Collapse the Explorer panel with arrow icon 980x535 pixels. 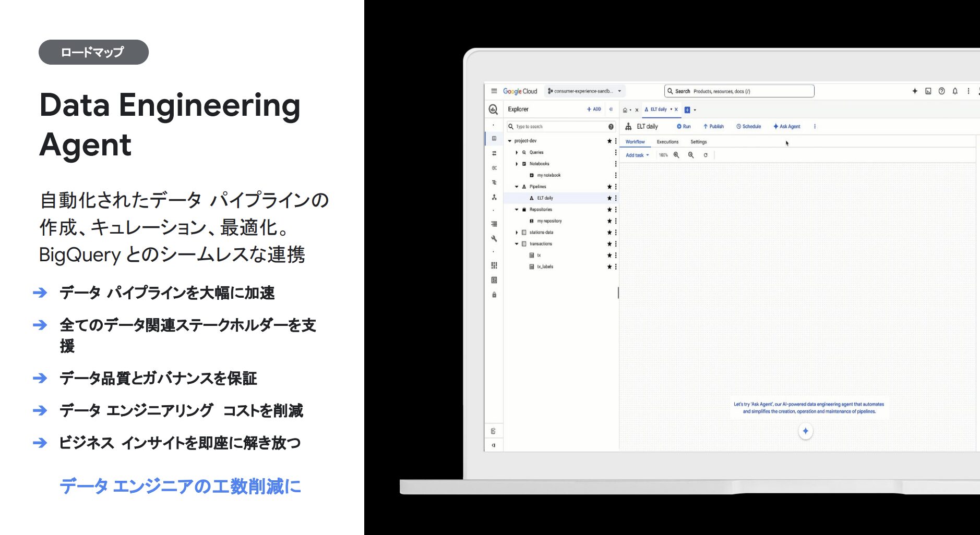(611, 110)
